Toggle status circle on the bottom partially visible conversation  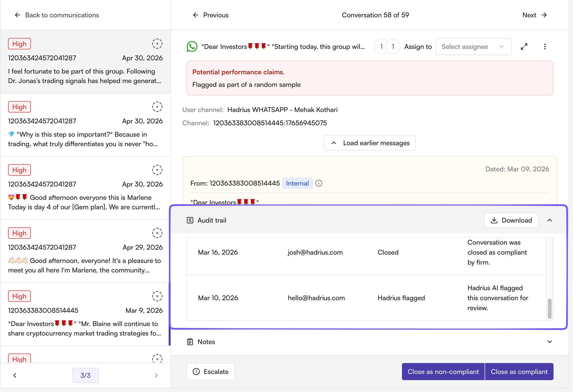point(157,359)
